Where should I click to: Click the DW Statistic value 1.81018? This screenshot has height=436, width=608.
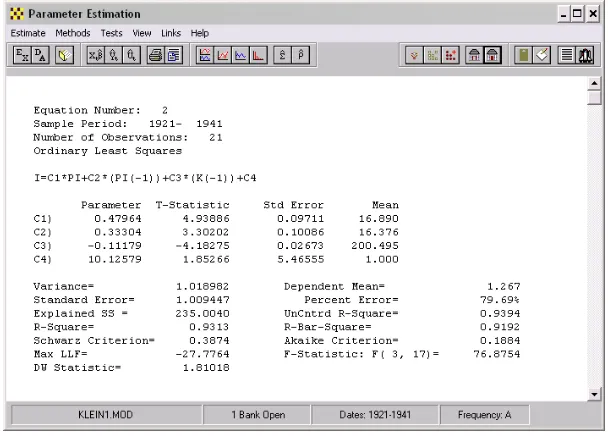(206, 368)
